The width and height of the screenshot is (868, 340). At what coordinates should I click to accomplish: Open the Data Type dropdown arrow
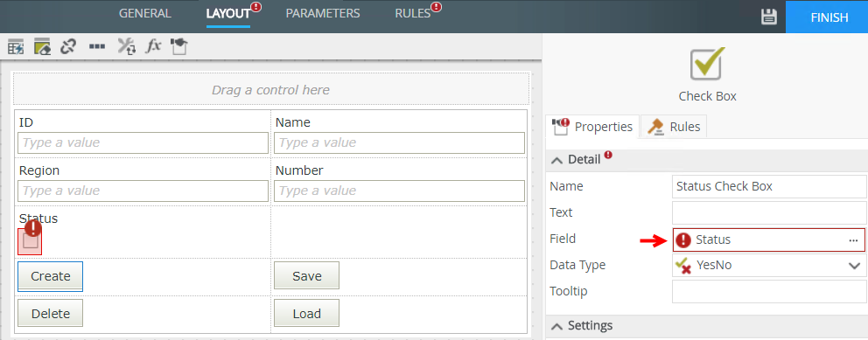(x=854, y=266)
